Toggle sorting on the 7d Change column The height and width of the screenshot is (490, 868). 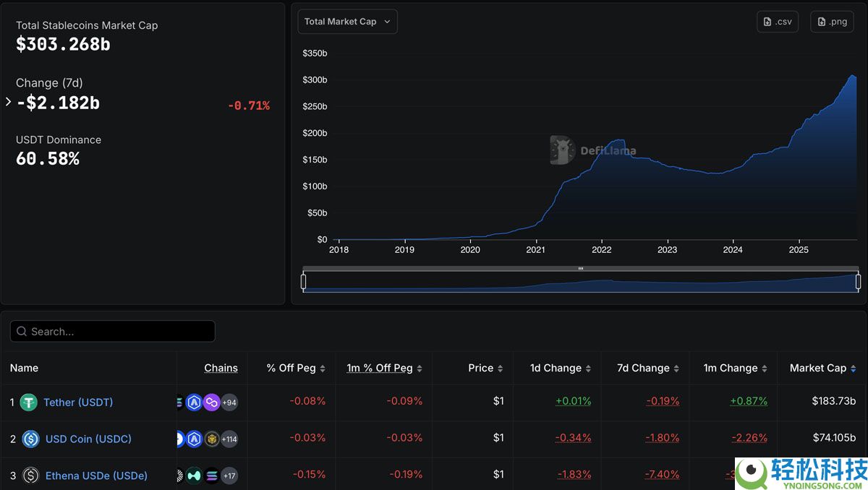click(645, 368)
